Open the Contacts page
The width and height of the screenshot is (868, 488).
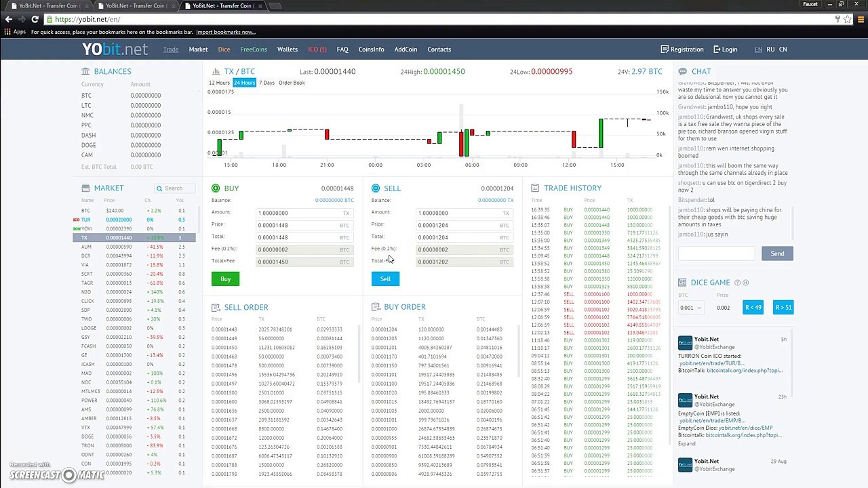click(439, 49)
